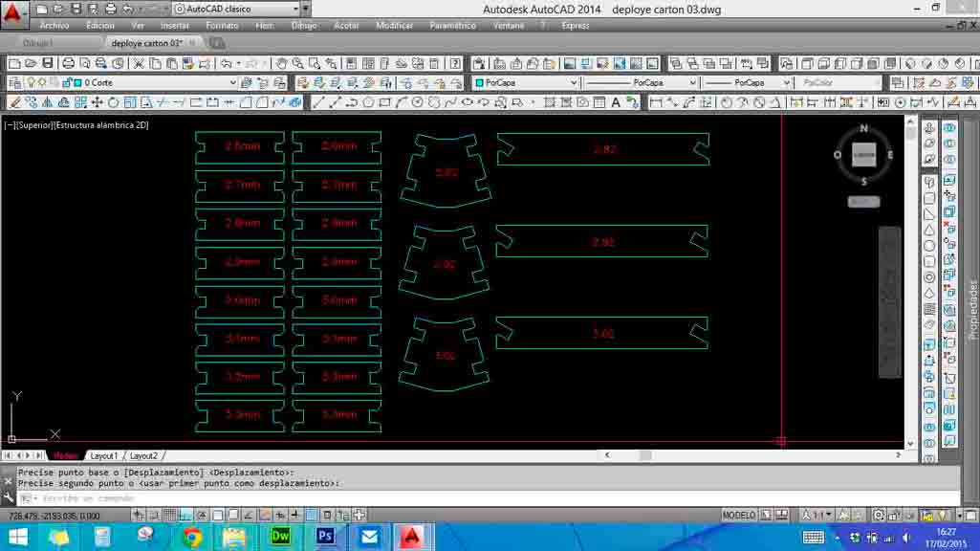Select the Move tool
Screen dimensions: 980x551
97,102
